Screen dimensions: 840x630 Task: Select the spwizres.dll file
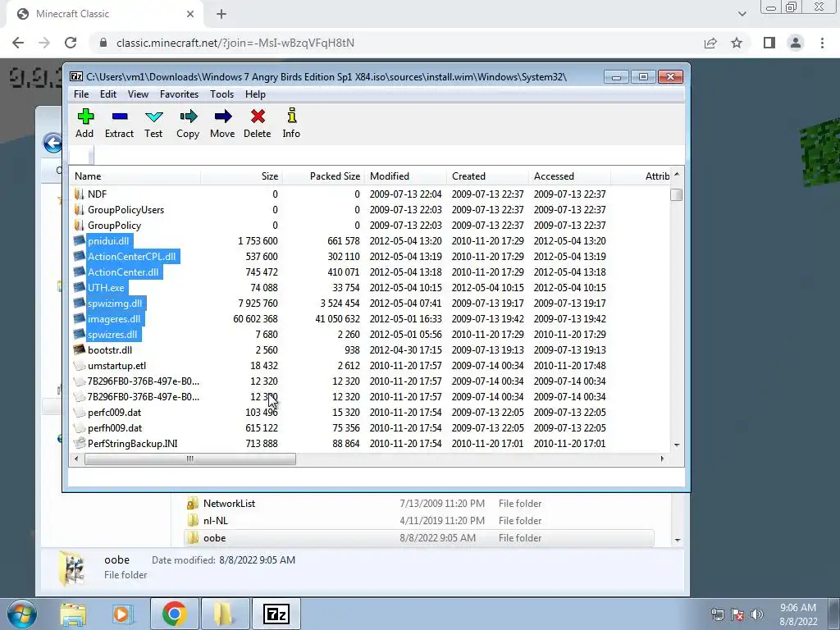click(x=112, y=335)
